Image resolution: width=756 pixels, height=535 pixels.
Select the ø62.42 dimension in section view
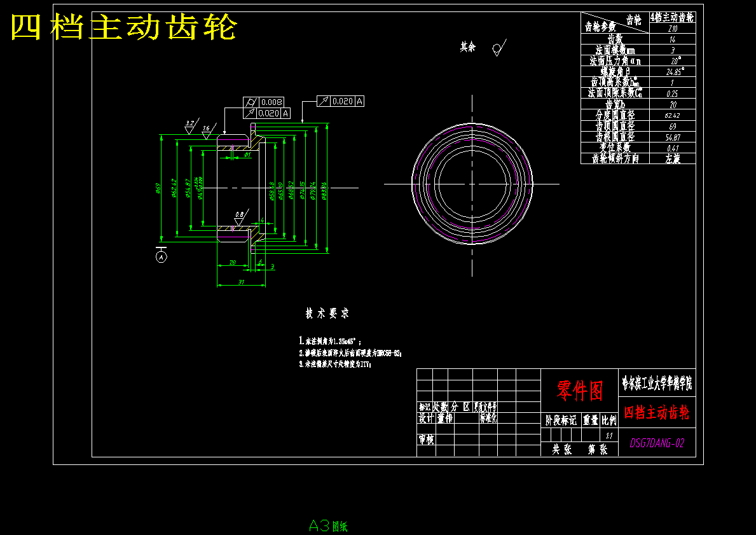[174, 188]
